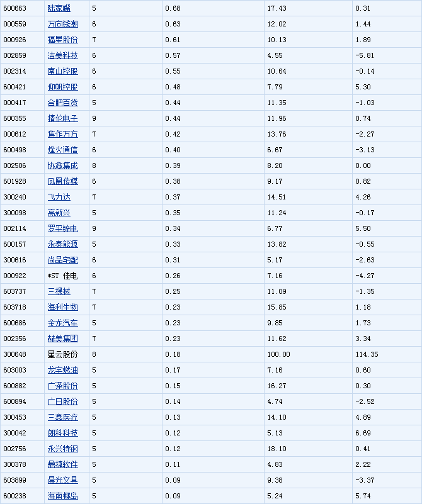
Task: Open the 龙宇燃油 stock link
Action: pos(63,370)
